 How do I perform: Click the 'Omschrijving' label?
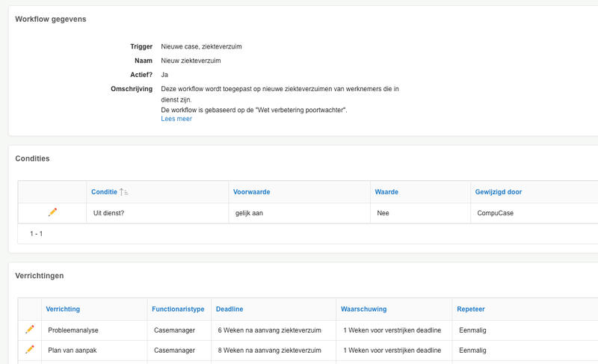132,89
